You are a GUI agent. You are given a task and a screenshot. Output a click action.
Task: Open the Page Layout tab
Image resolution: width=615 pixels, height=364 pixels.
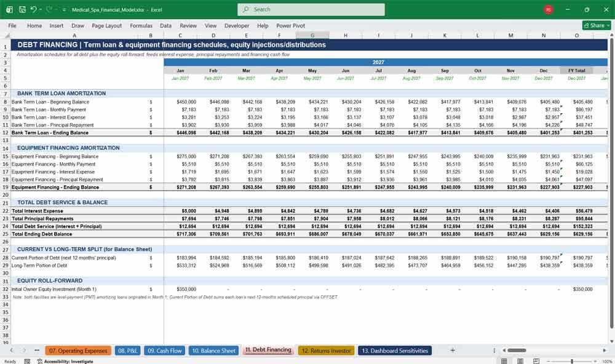point(106,25)
